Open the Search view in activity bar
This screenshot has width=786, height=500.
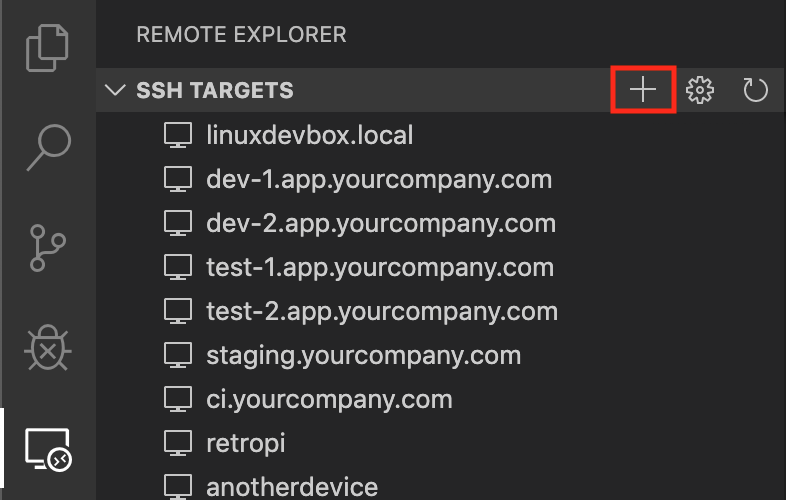[x=49, y=147]
